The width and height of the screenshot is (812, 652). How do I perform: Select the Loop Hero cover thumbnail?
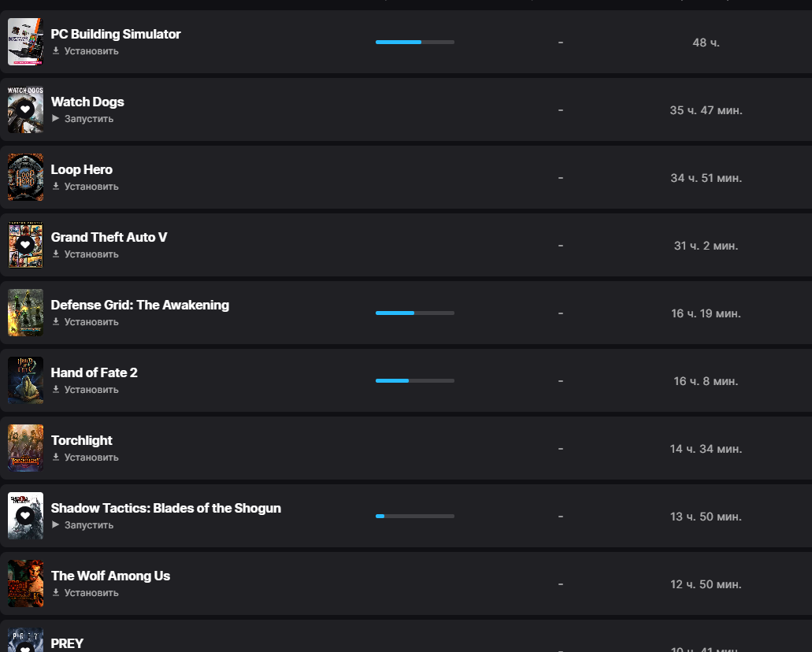click(25, 177)
